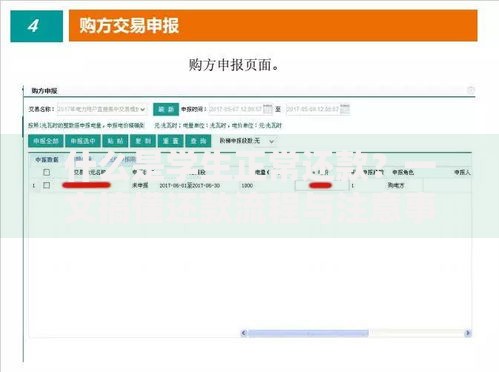Click the right arrow of the horizontal scrollbar
The image size is (499, 372).
pyautogui.click(x=468, y=333)
